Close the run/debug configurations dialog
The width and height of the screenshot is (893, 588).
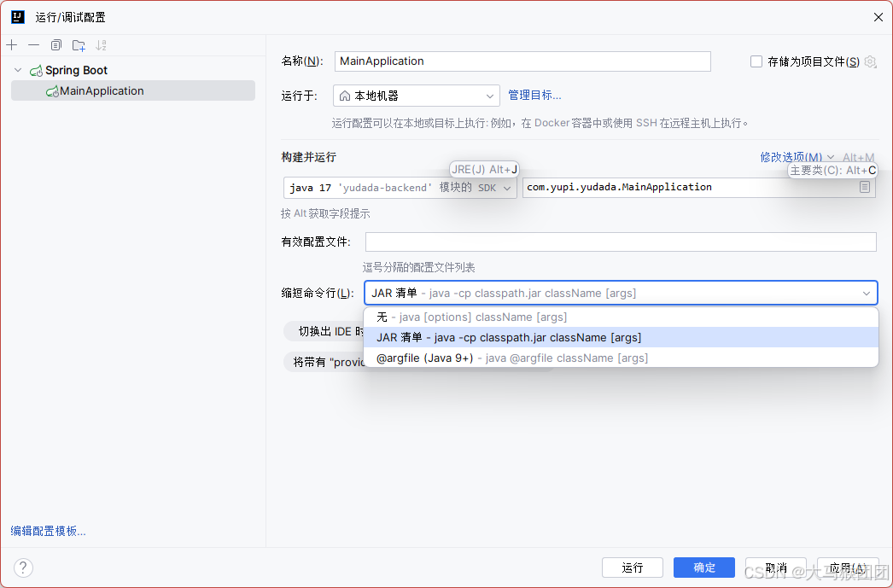pyautogui.click(x=878, y=17)
